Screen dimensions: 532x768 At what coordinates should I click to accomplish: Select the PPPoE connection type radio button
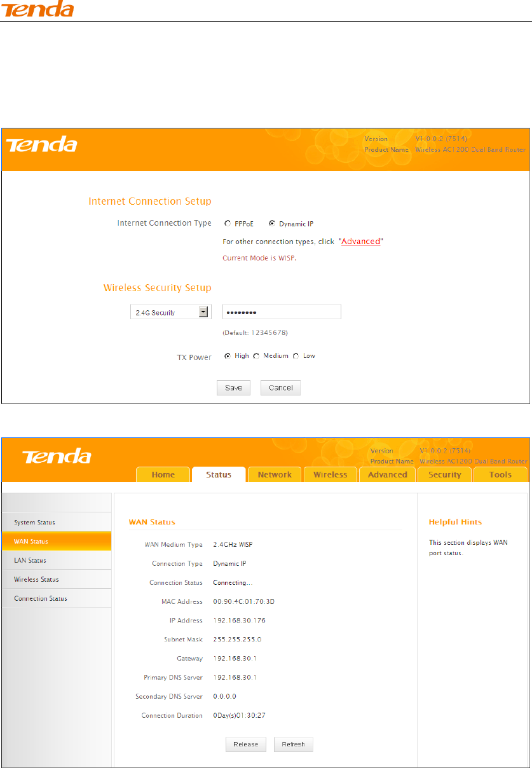[228, 224]
